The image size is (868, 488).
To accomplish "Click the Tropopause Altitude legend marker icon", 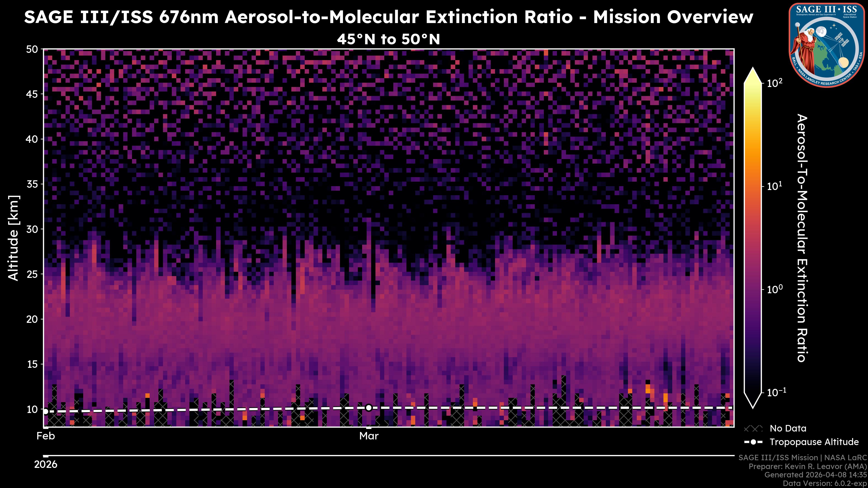I will pyautogui.click(x=753, y=442).
